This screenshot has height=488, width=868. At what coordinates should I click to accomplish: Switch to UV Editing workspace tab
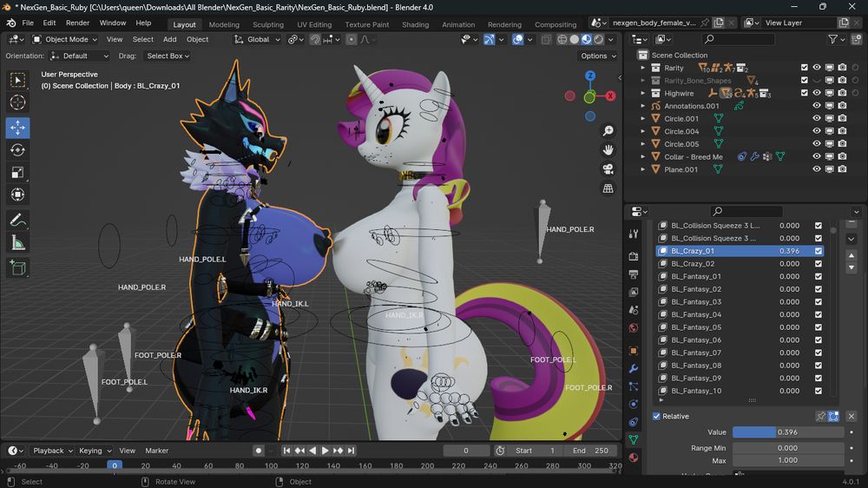314,24
